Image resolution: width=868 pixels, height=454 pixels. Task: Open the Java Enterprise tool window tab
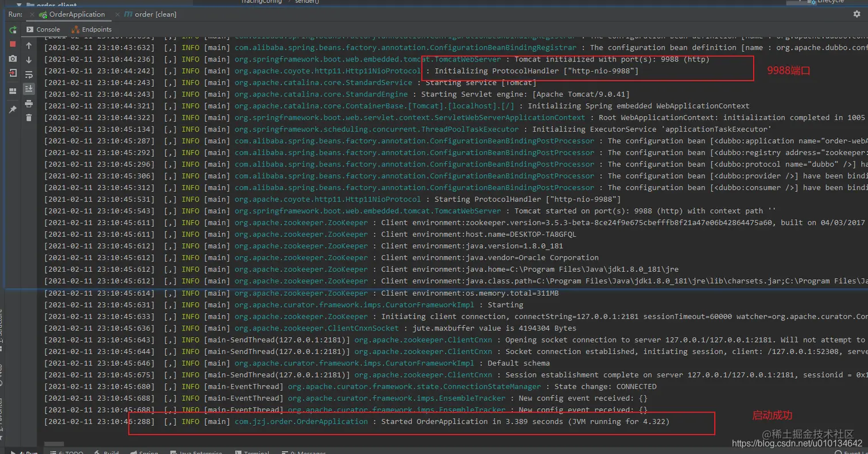tap(196, 452)
